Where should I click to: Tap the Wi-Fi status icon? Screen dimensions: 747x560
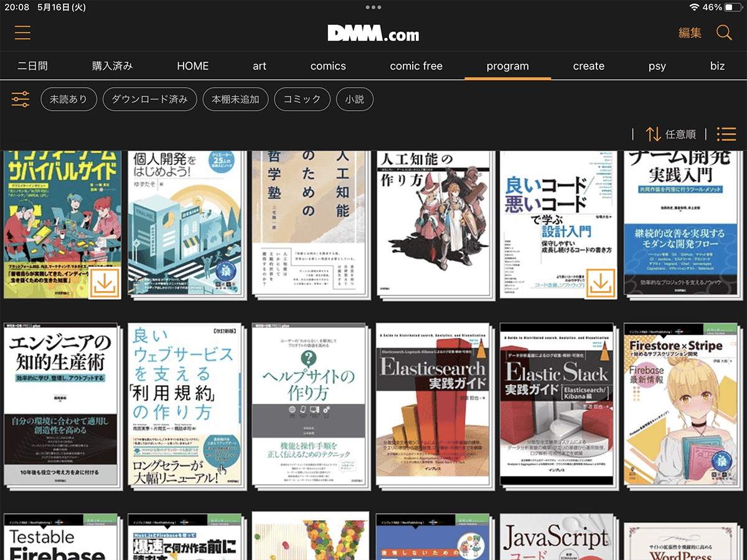pos(695,7)
